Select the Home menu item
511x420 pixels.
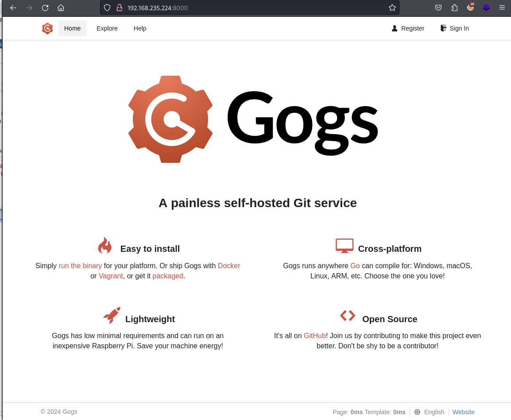pyautogui.click(x=72, y=28)
